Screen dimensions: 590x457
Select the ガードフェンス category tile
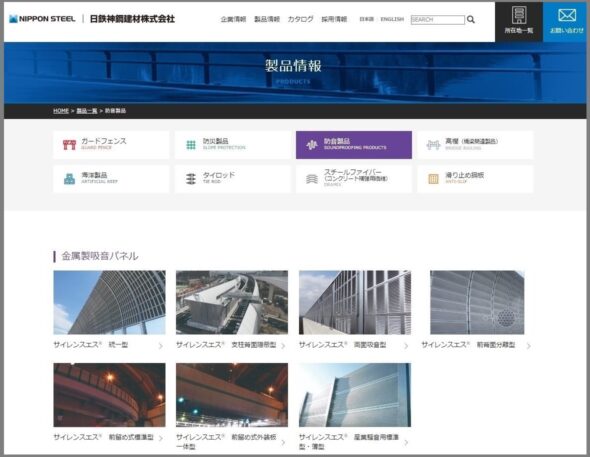(111, 145)
